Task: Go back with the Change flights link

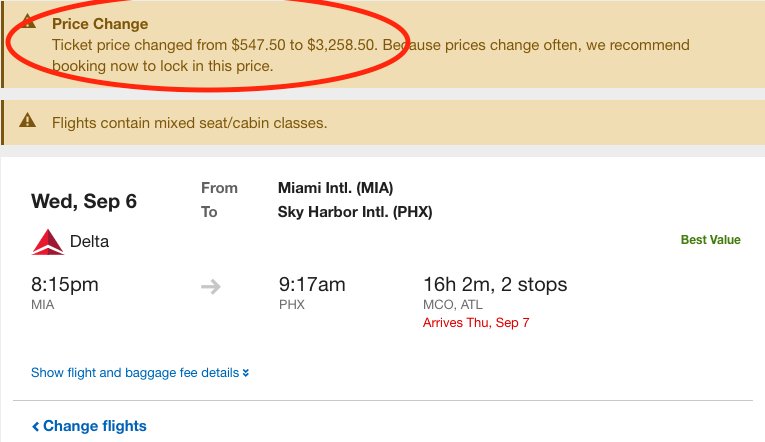Action: [94, 426]
